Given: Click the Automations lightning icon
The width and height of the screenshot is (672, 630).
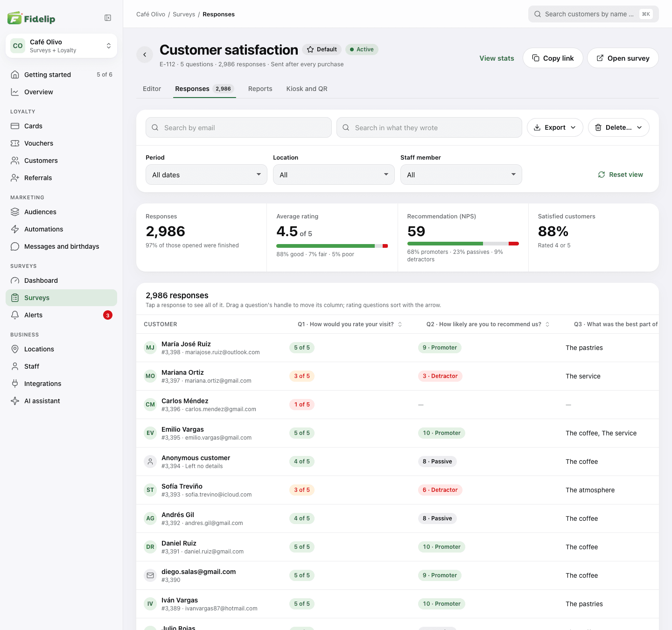Looking at the screenshot, I should pyautogui.click(x=15, y=229).
